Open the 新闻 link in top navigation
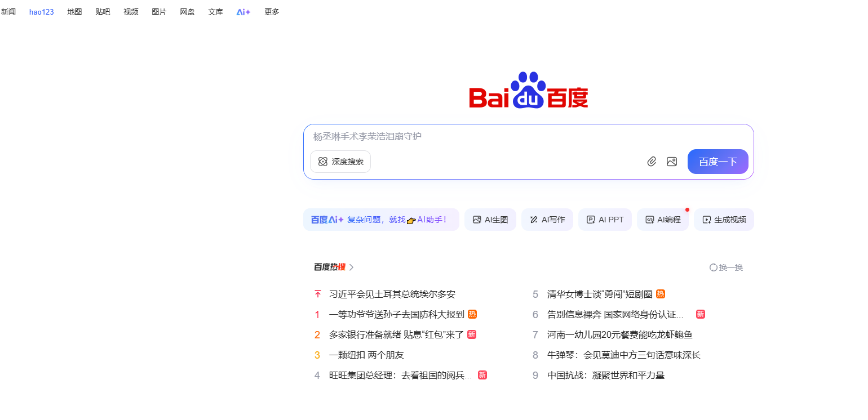The image size is (868, 420). (8, 12)
